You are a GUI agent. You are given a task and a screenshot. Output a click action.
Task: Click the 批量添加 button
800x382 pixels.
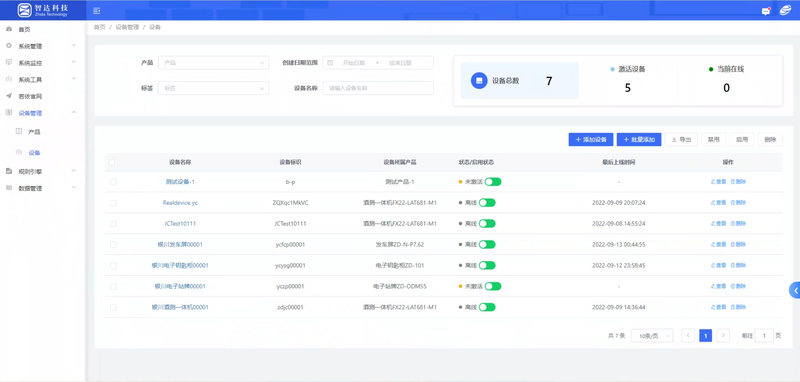click(x=639, y=139)
